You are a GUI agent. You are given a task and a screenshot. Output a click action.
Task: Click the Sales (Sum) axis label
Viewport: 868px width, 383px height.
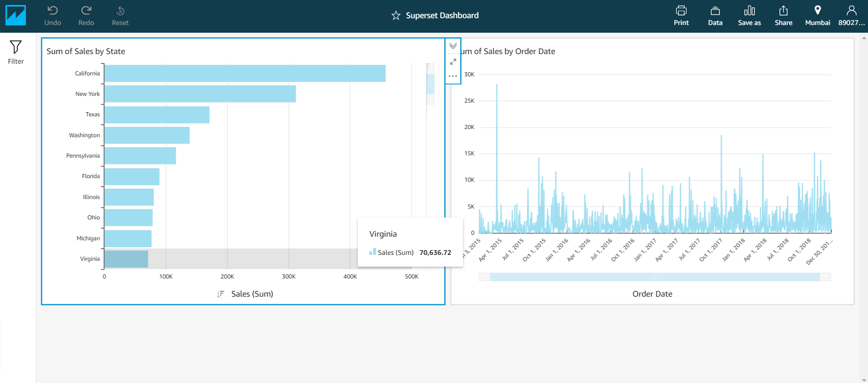click(x=252, y=294)
